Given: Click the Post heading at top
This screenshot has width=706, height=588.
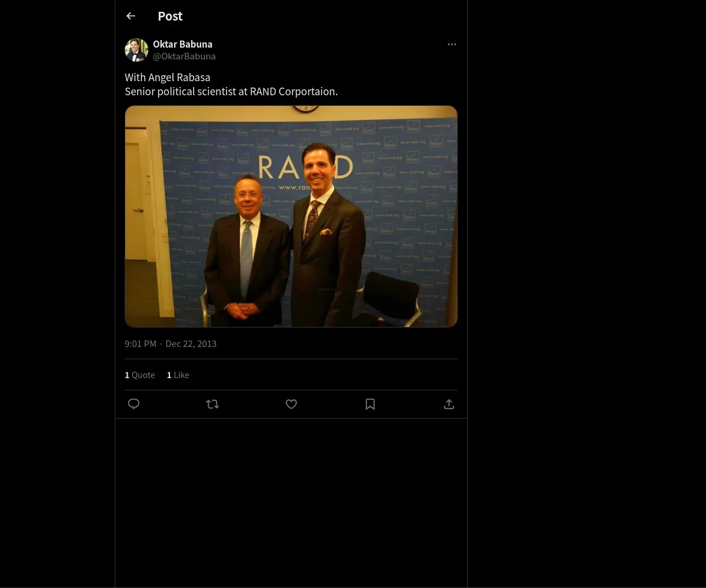Looking at the screenshot, I should pos(170,16).
